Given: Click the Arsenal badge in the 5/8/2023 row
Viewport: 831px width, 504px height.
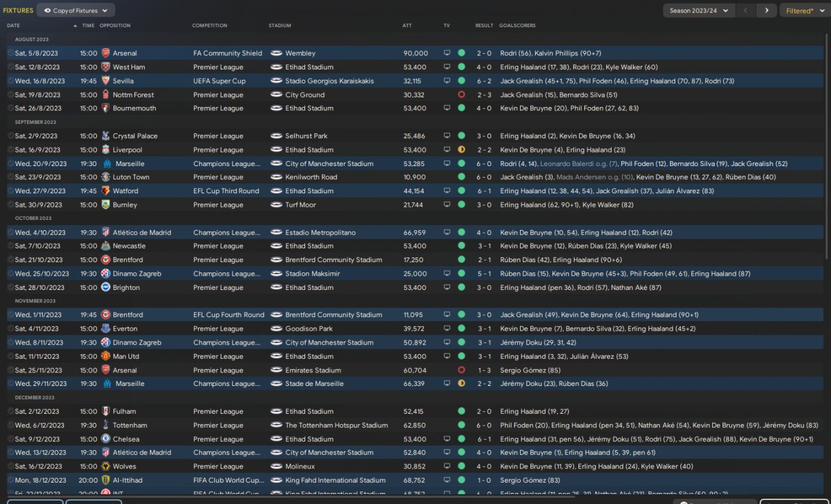Looking at the screenshot, I should pyautogui.click(x=106, y=53).
